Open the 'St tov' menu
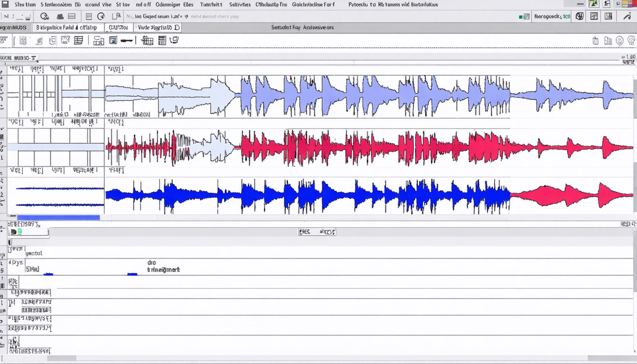Image resolution: width=637 pixels, height=364 pixels. tap(123, 4)
